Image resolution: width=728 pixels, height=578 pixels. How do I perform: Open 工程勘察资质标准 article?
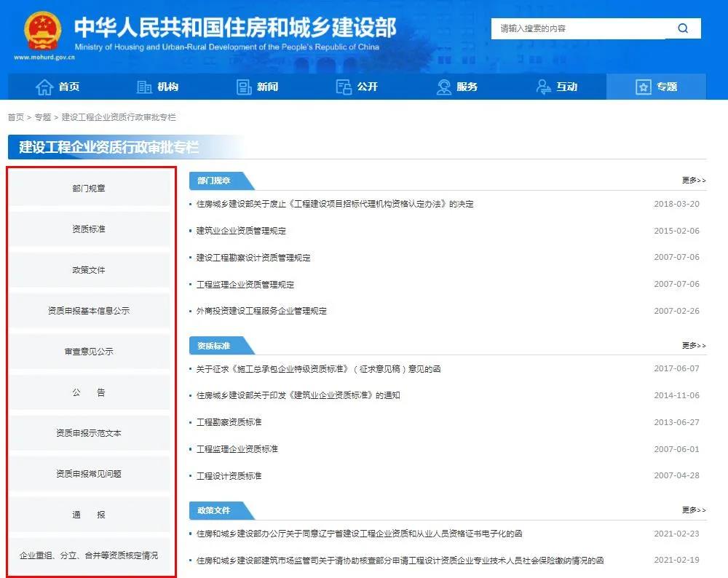(x=229, y=422)
